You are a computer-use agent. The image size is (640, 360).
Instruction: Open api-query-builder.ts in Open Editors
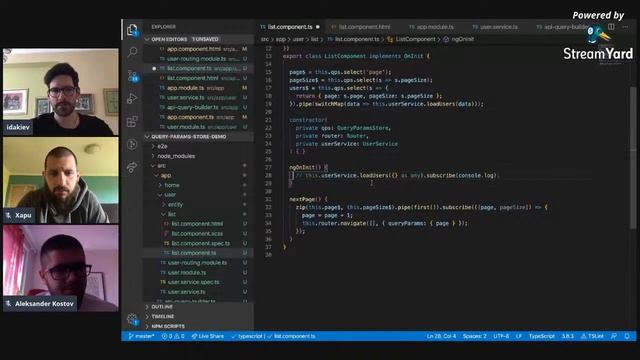click(198, 107)
